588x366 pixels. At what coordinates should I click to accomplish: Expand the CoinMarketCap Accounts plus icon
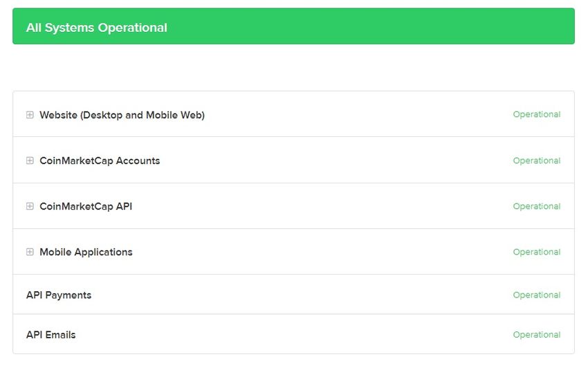coord(30,161)
